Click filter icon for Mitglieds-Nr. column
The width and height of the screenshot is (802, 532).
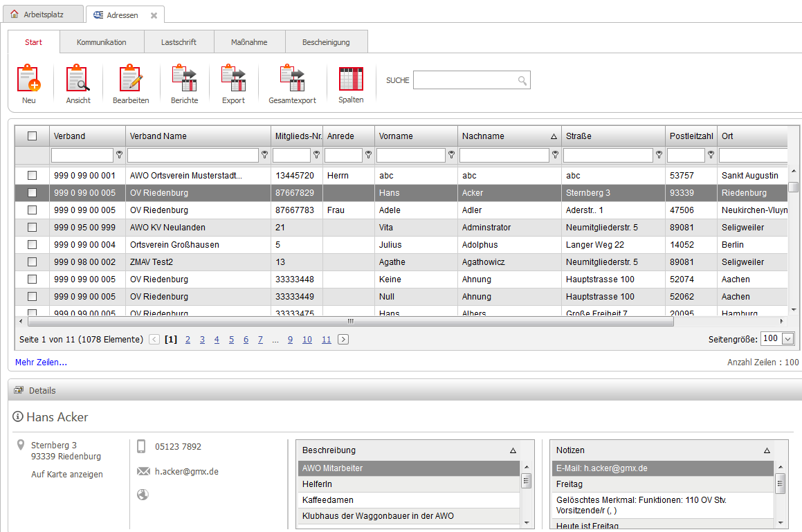pos(317,154)
